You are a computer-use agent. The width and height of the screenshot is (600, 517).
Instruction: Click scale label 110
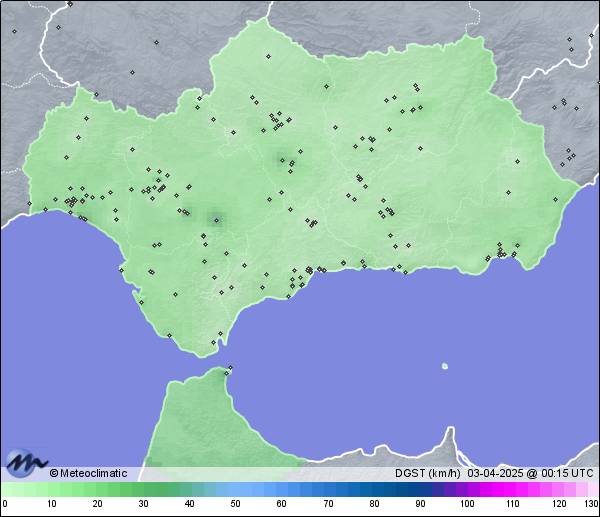[513, 504]
